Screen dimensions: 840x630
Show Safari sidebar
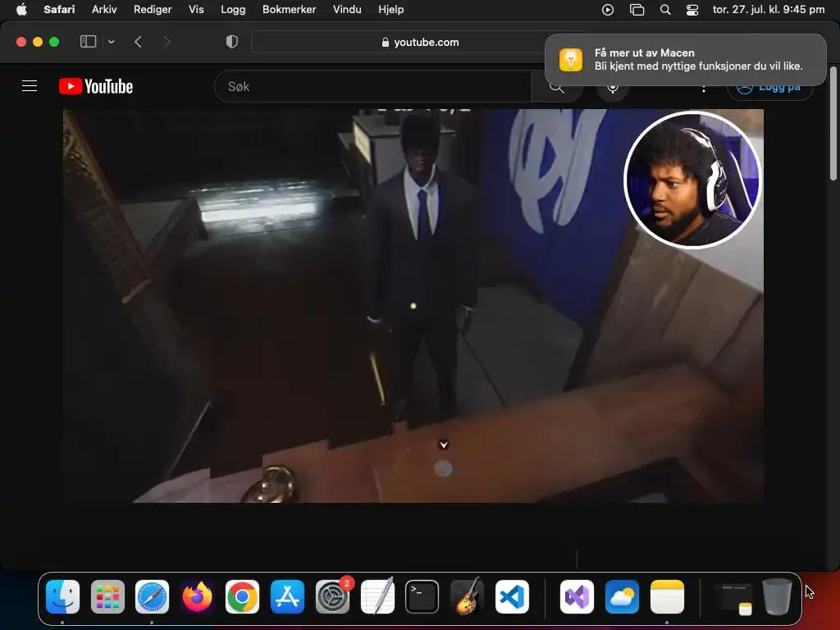88,42
